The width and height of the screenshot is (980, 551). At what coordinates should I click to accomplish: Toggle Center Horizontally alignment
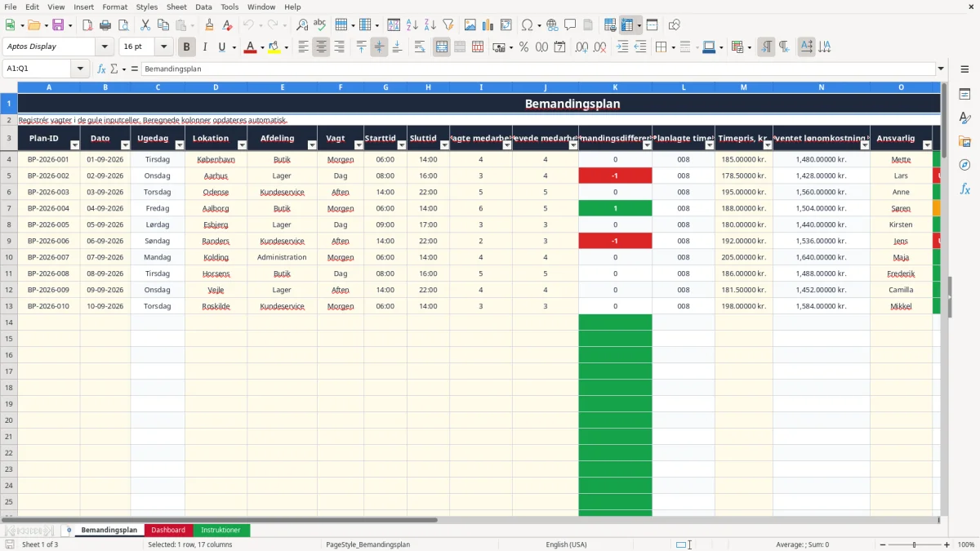pos(321,47)
